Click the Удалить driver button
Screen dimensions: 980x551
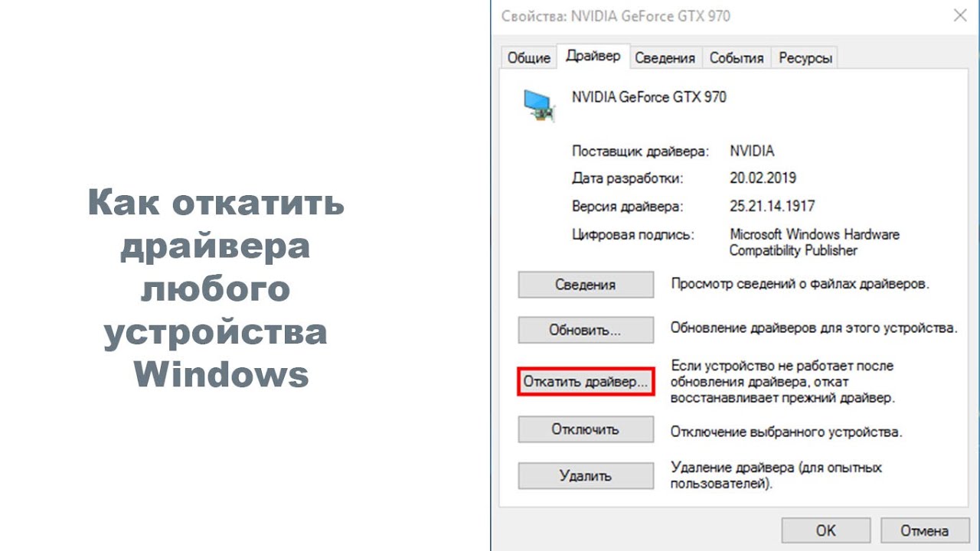click(x=586, y=475)
